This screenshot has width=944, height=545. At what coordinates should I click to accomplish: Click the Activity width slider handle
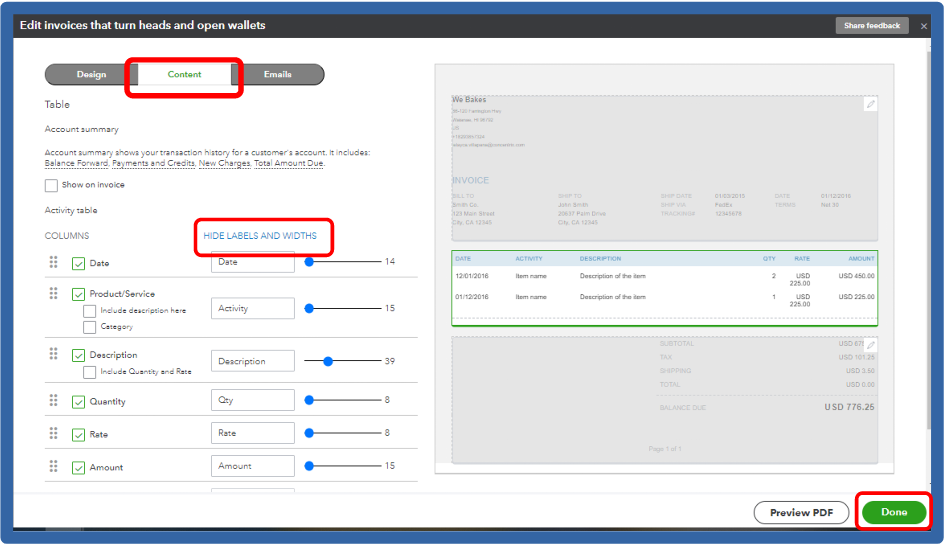pos(309,308)
